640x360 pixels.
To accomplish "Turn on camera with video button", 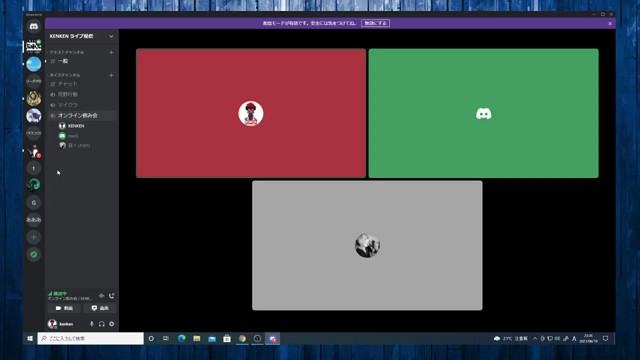I will coord(64,308).
